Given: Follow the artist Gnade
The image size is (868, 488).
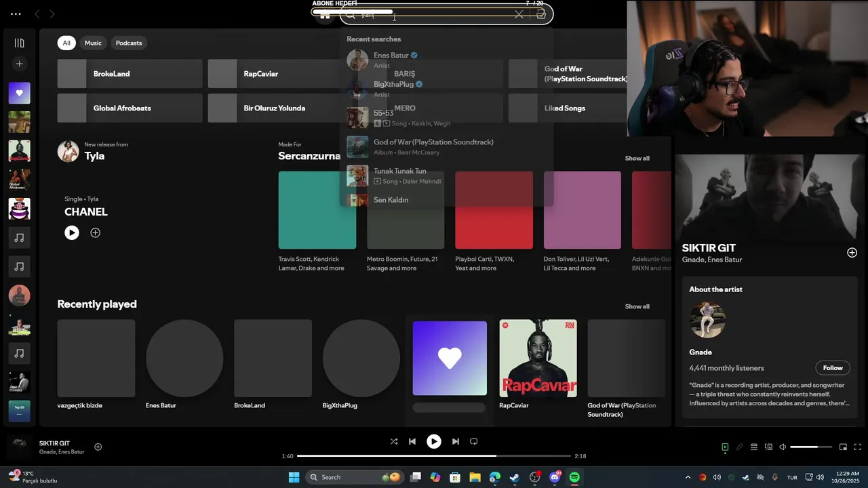Looking at the screenshot, I should point(833,368).
